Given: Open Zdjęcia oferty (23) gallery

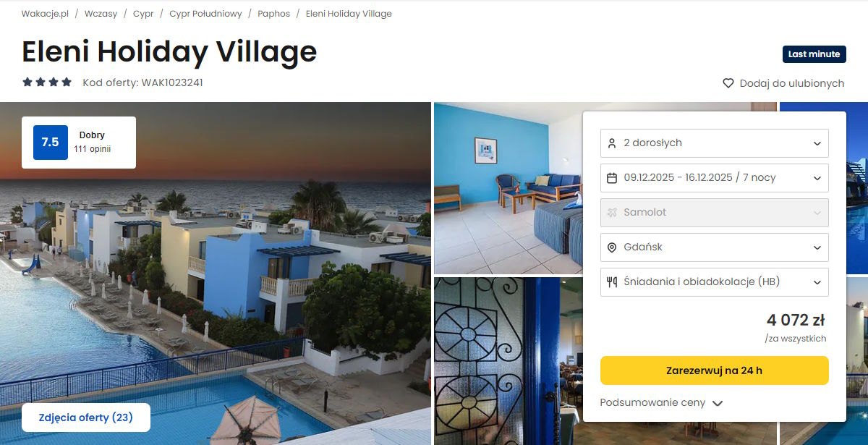Looking at the screenshot, I should pyautogui.click(x=86, y=418).
